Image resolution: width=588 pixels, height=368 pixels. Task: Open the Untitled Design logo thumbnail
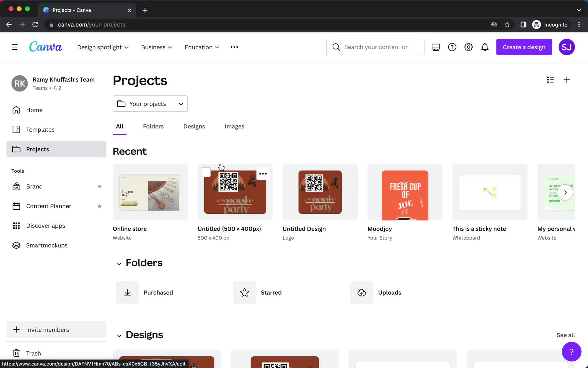pos(320,192)
